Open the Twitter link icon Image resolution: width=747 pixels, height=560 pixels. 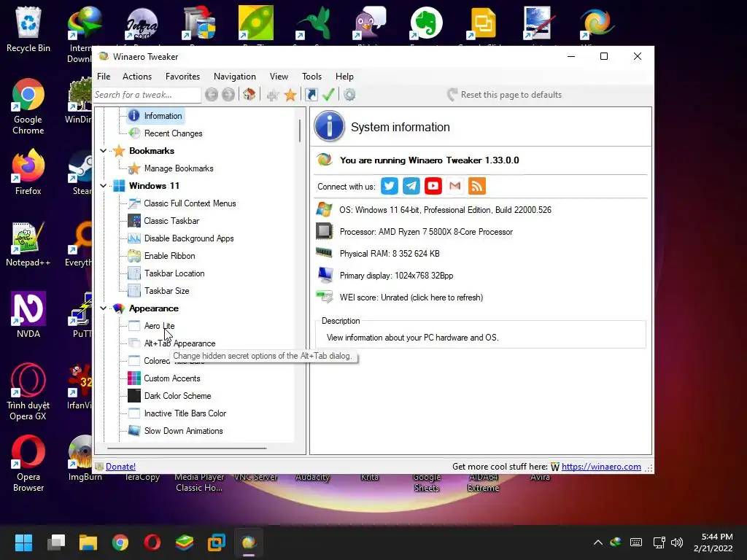point(390,186)
